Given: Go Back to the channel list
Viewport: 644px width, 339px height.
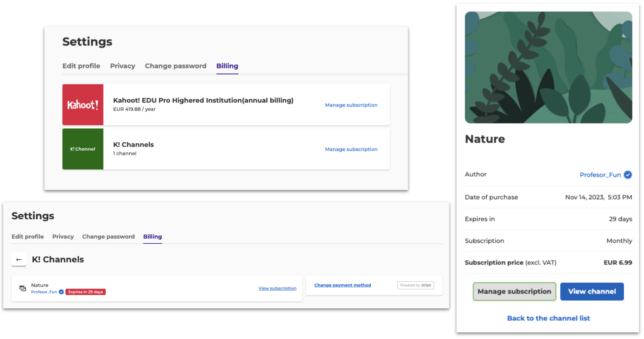Looking at the screenshot, I should click(x=548, y=318).
